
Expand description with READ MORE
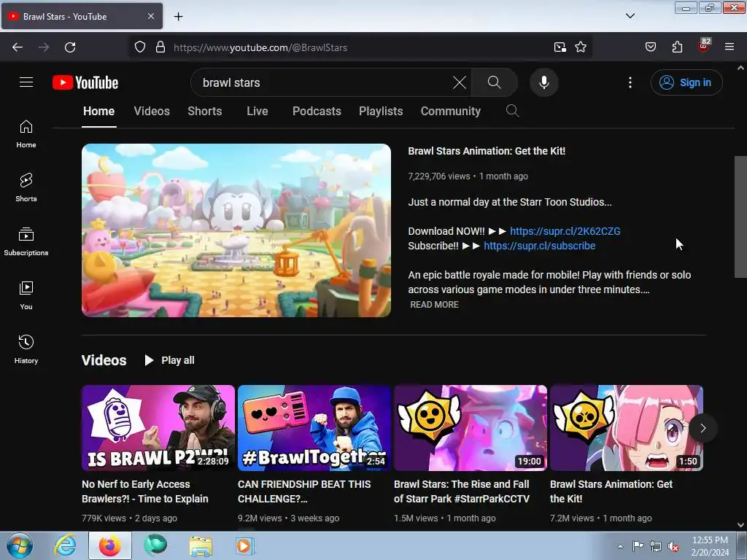pyautogui.click(x=434, y=304)
